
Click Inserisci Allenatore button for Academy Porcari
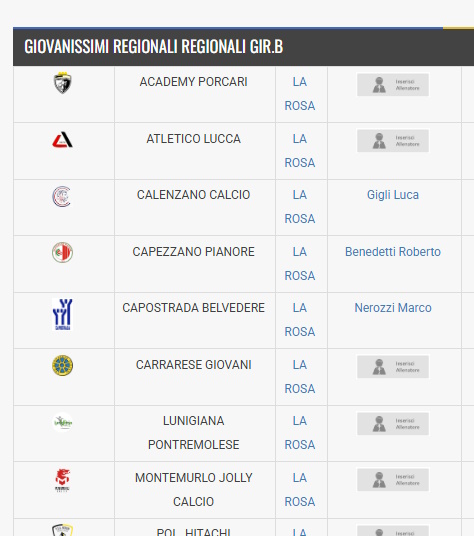393,85
